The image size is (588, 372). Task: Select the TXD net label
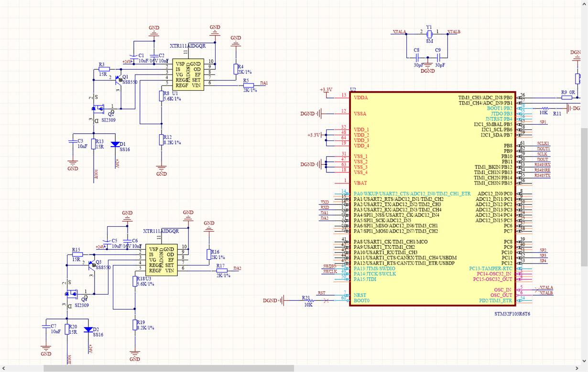pyautogui.click(x=325, y=202)
